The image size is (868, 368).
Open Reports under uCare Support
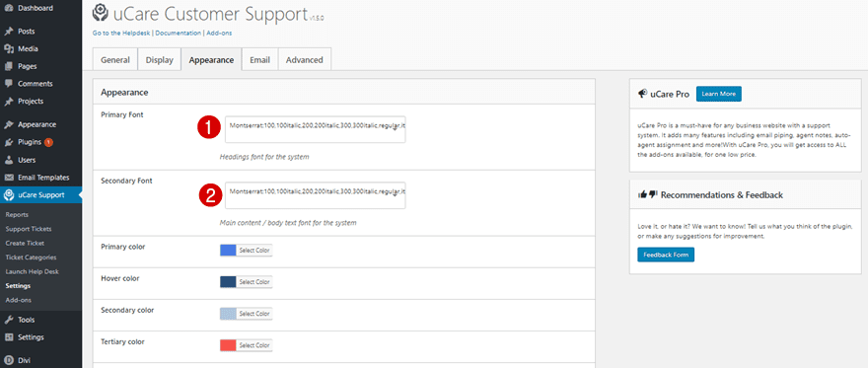click(17, 215)
